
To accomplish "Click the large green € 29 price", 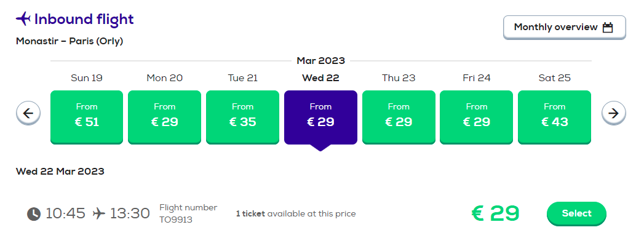I will 495,213.
